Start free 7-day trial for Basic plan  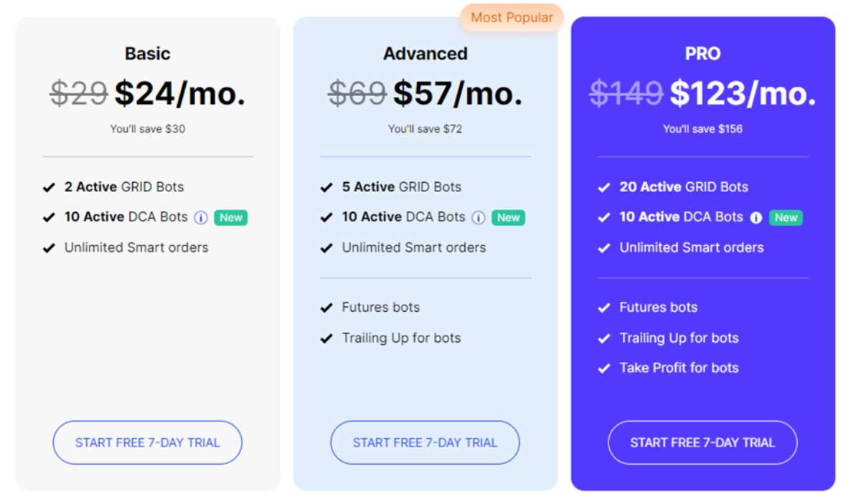147,442
